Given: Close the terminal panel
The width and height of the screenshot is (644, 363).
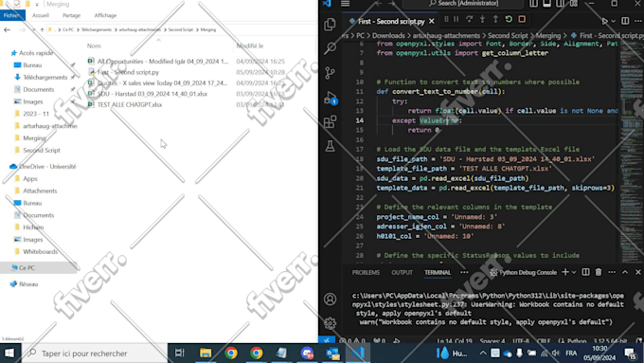Looking at the screenshot, I should coord(637,272).
